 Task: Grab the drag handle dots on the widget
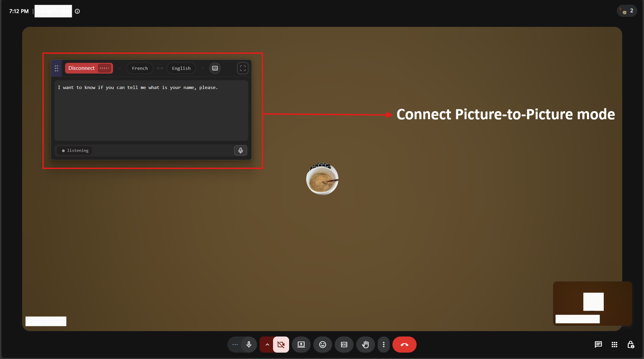(x=56, y=68)
